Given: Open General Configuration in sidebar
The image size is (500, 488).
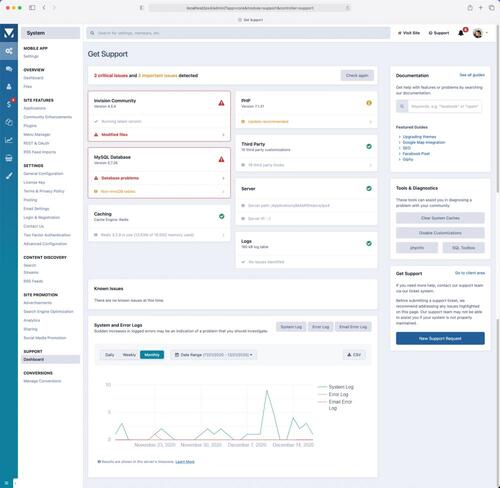Looking at the screenshot, I should [x=43, y=174].
